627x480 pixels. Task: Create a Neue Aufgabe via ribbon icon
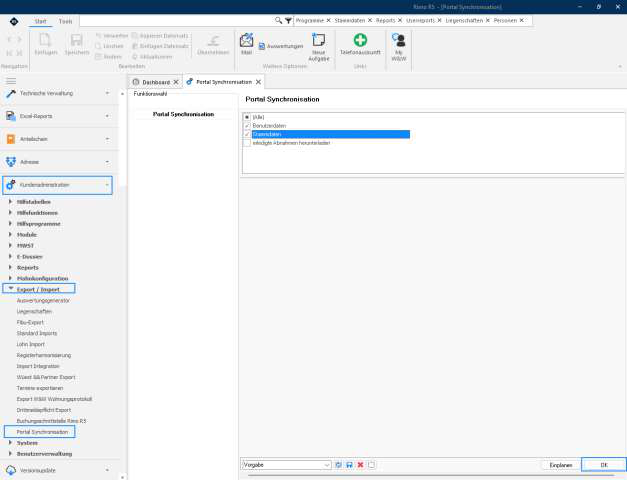click(319, 40)
